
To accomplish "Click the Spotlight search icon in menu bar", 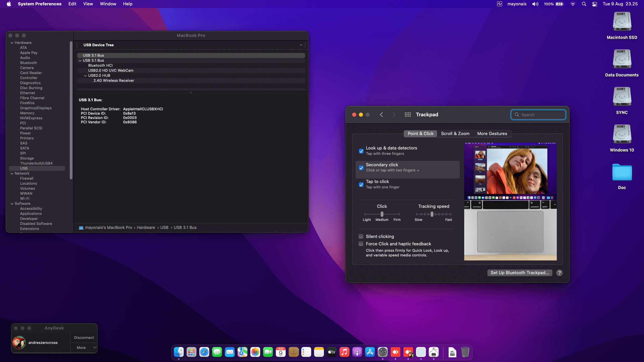I will 584,4.
